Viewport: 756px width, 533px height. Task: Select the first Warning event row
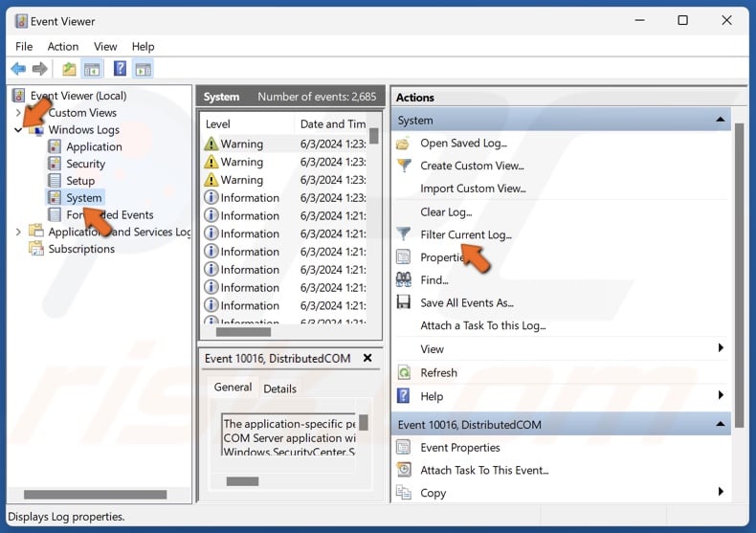285,144
